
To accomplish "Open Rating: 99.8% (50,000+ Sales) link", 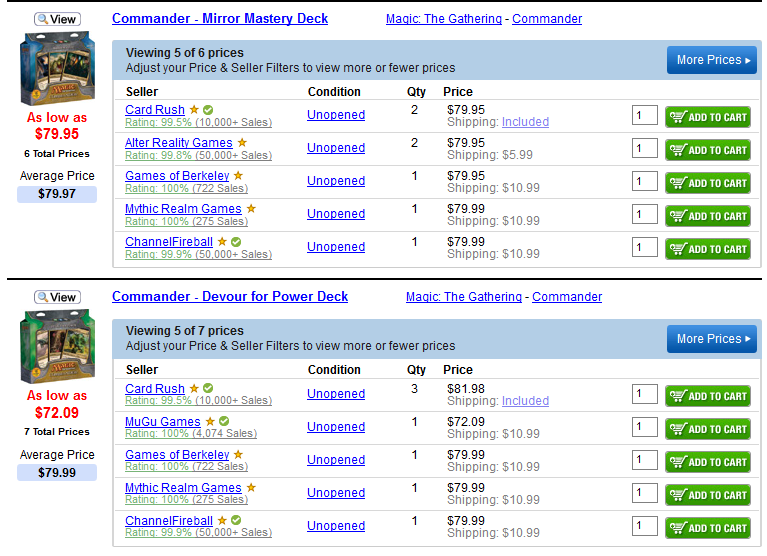I will (198, 155).
